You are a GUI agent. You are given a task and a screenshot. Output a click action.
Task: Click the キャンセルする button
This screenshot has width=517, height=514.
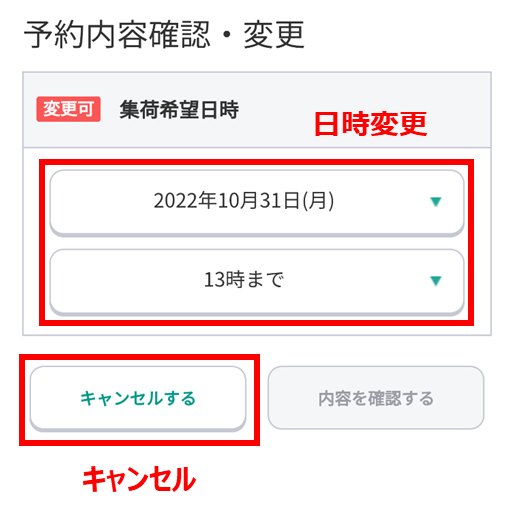(138, 398)
